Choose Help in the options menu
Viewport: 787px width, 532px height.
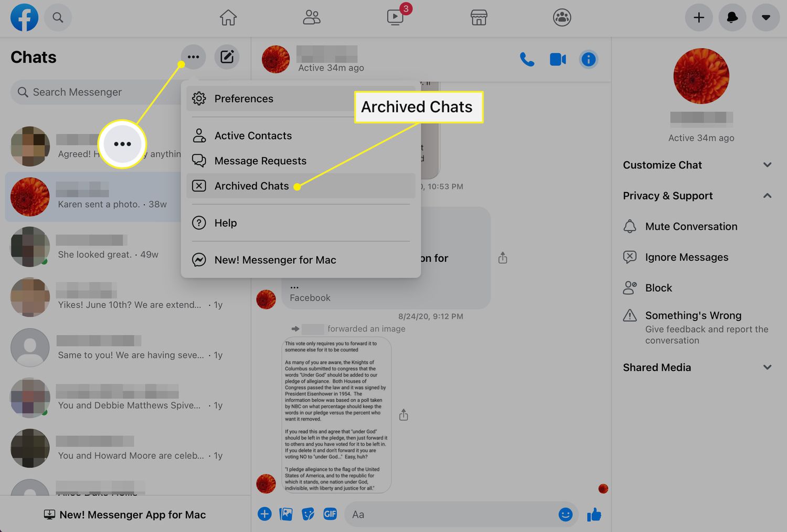click(x=301, y=223)
